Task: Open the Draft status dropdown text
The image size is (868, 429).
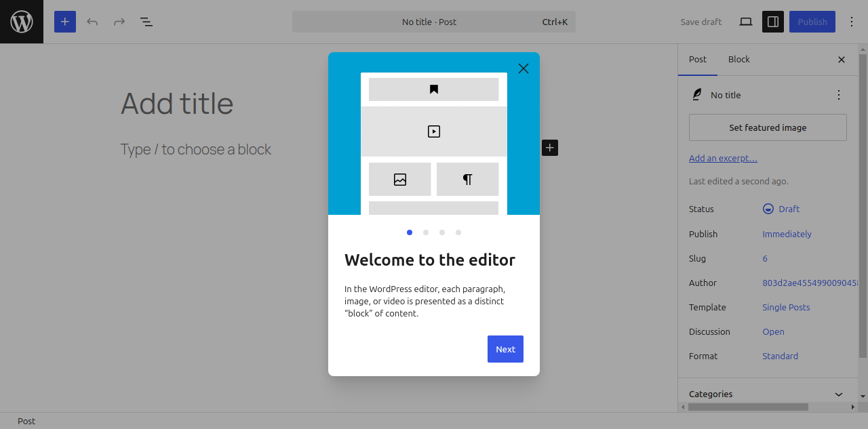Action: tap(789, 209)
